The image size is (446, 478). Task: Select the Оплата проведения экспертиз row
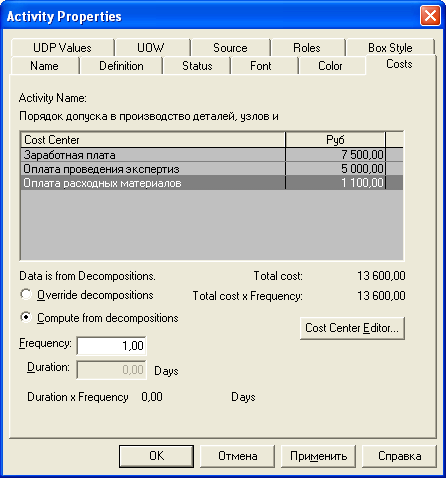pos(212,169)
